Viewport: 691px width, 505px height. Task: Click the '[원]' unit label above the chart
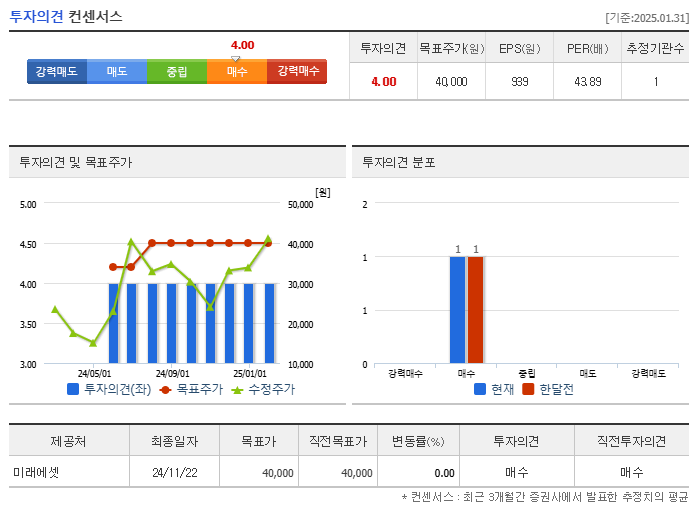[323, 193]
